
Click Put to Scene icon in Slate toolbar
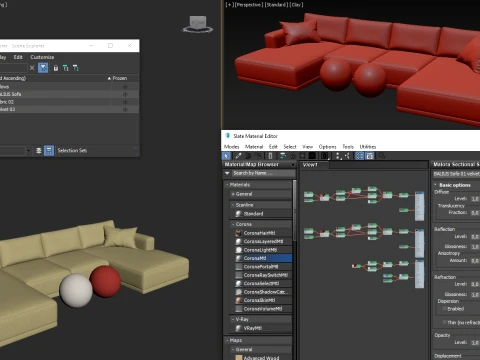pyautogui.click(x=248, y=156)
